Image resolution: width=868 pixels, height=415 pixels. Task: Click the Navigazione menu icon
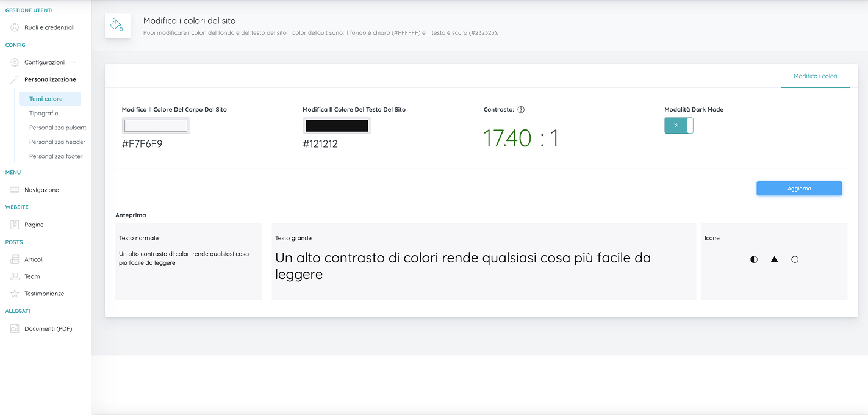pyautogui.click(x=15, y=190)
